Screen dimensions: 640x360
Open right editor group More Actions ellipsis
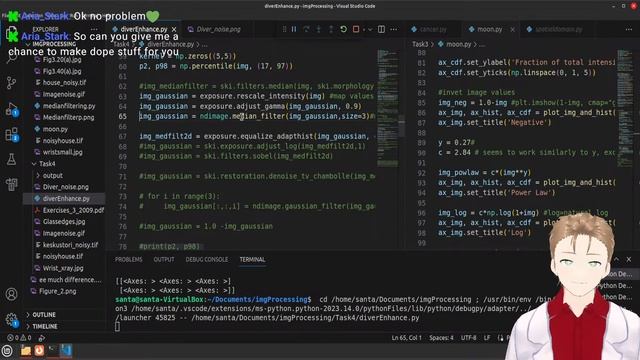(629, 29)
